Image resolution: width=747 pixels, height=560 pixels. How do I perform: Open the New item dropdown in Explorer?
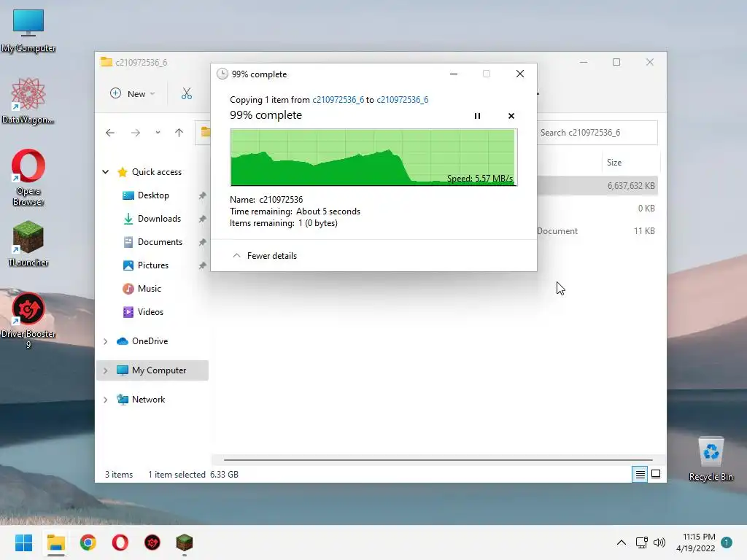[133, 94]
